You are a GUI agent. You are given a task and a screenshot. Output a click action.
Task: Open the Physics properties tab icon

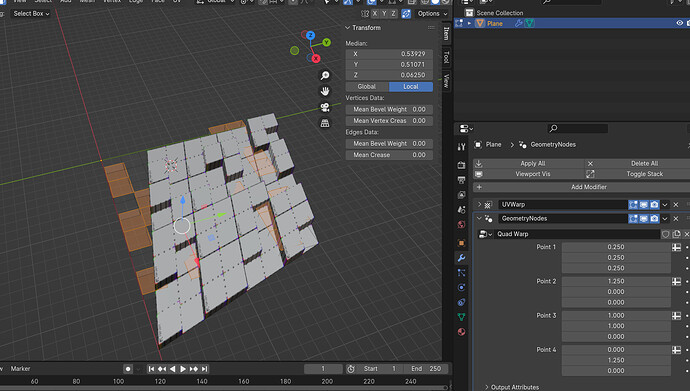point(461,288)
